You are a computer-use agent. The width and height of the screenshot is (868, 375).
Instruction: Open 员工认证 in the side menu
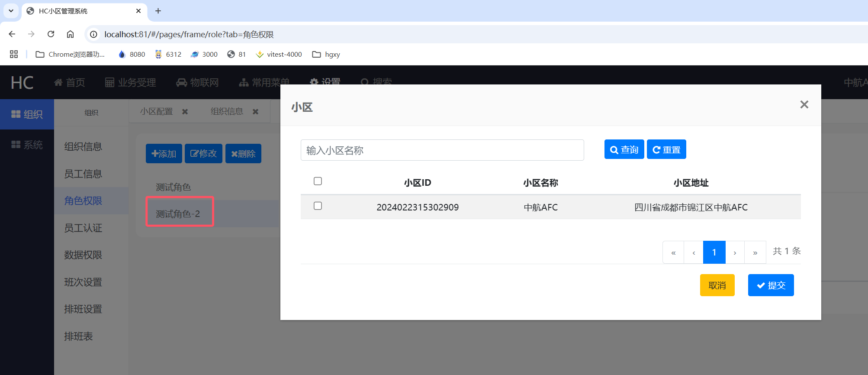83,228
